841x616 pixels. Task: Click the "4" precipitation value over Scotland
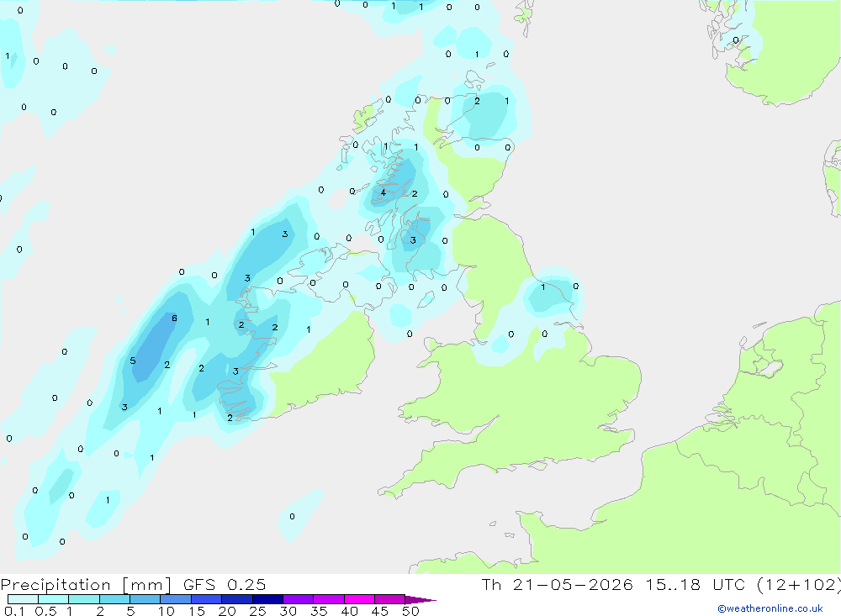coord(383,192)
